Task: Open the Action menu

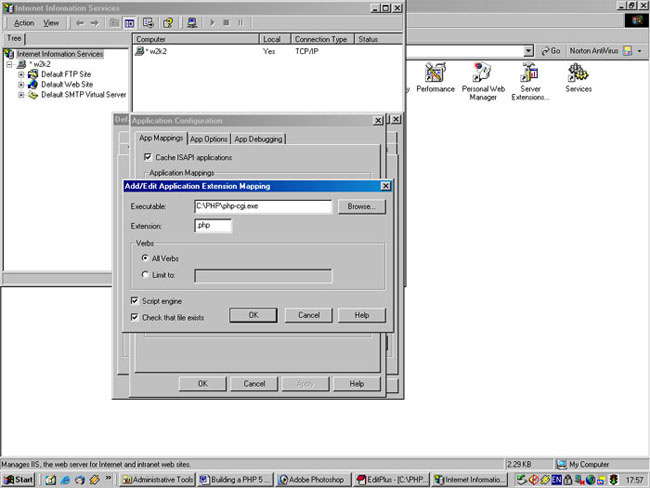Action: (x=24, y=22)
